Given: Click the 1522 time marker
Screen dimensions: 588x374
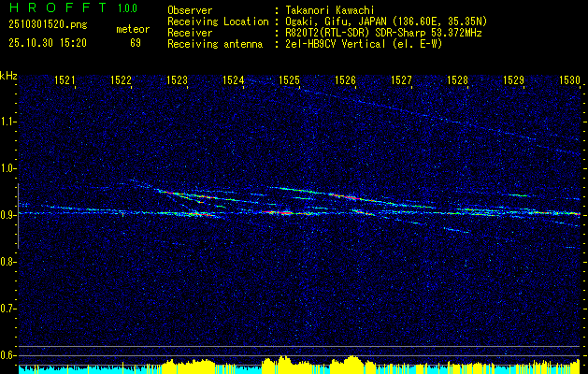Looking at the screenshot, I should coord(121,79).
